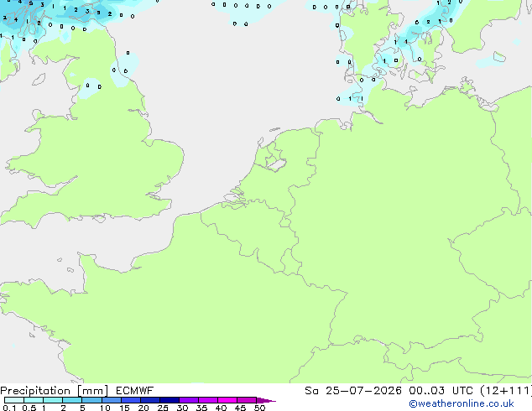Click the 15–20 mm legend swatch
This screenshot has height=411, width=532.
coord(130,400)
